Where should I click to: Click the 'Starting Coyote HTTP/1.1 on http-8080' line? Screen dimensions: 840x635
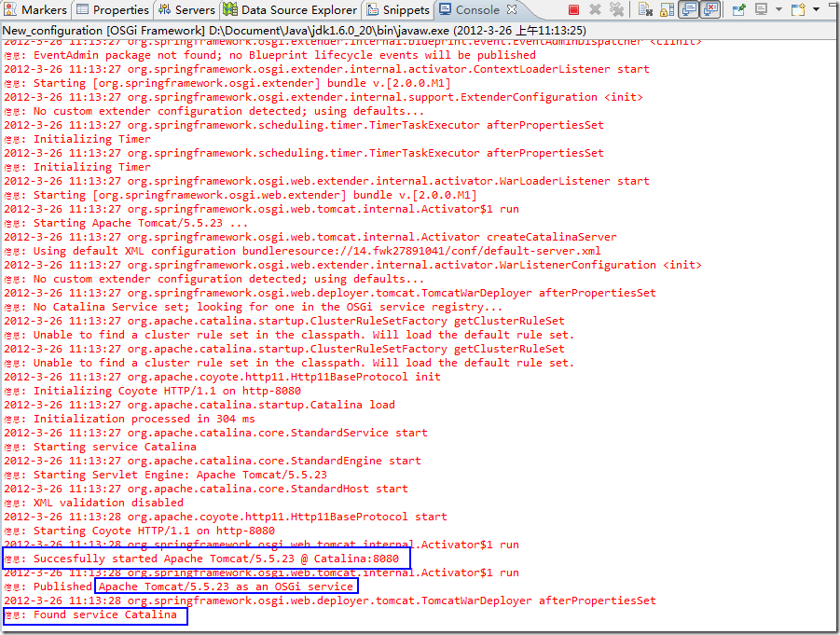coord(139,531)
